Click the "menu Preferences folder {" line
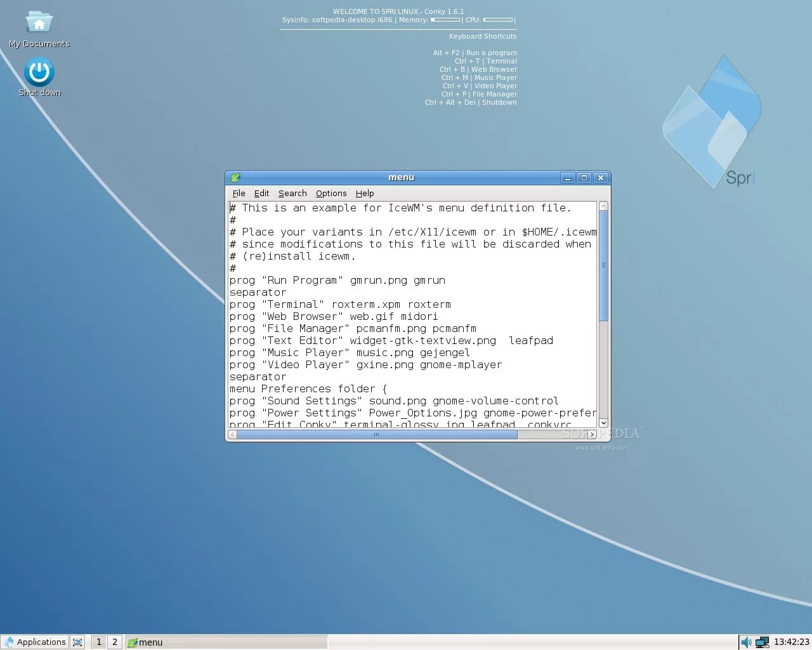The width and height of the screenshot is (812, 650). 308,389
